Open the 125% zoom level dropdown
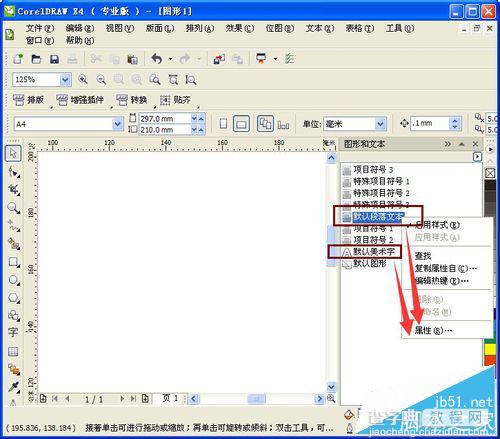500x439 pixels. pyautogui.click(x=65, y=80)
